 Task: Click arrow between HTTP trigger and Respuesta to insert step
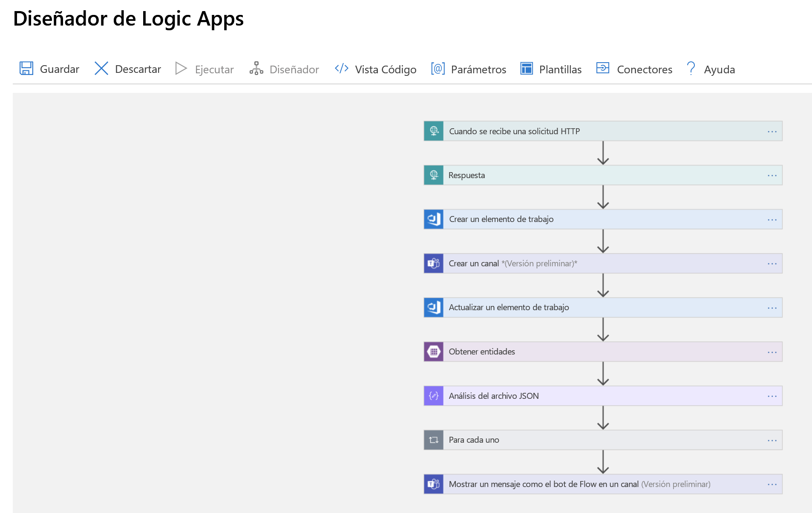[603, 153]
